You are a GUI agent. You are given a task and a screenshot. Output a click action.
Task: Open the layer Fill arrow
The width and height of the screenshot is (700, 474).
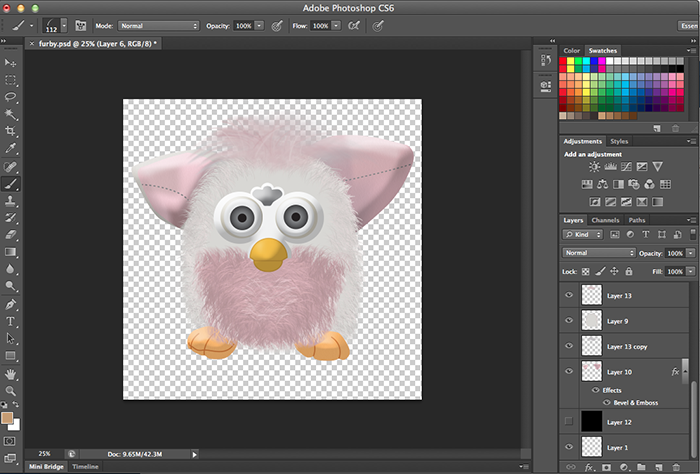tap(691, 271)
